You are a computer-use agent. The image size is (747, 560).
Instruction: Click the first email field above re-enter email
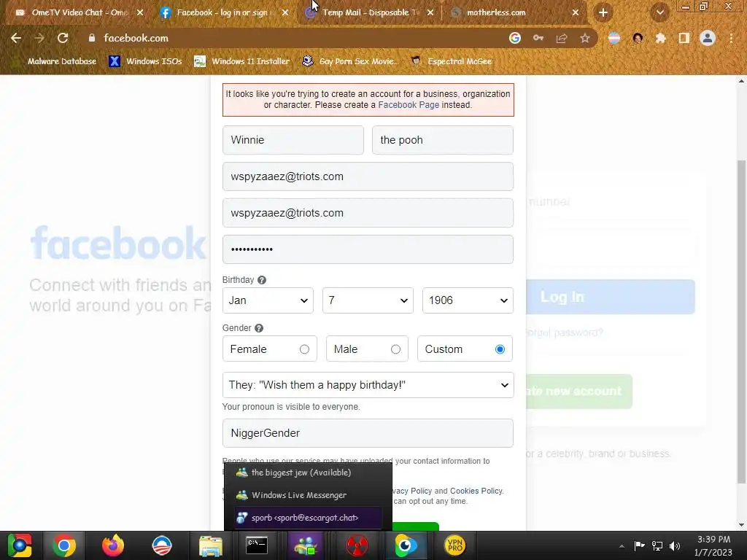368,176
